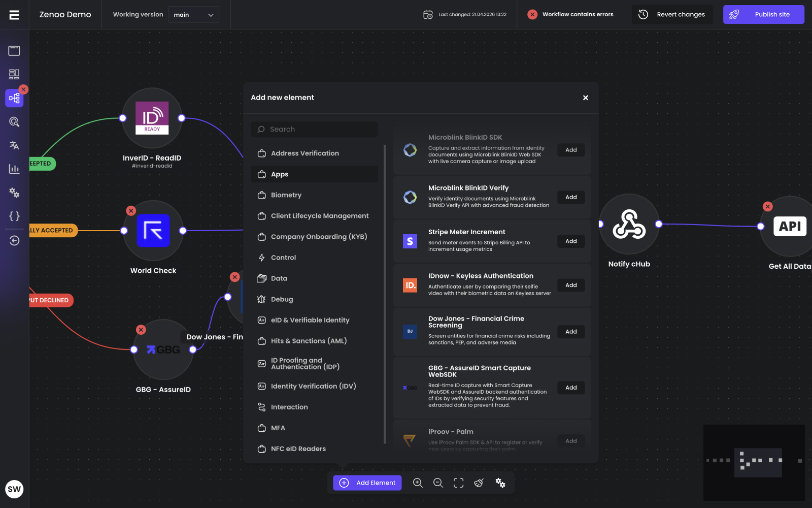
Task: Add iProov Palm element
Action: pos(571,441)
